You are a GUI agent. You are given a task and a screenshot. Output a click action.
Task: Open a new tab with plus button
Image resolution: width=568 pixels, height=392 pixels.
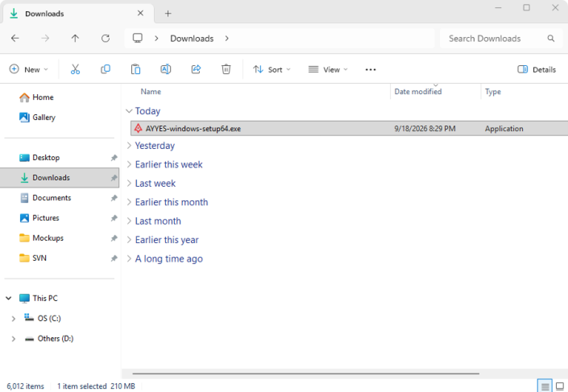pyautogui.click(x=168, y=14)
